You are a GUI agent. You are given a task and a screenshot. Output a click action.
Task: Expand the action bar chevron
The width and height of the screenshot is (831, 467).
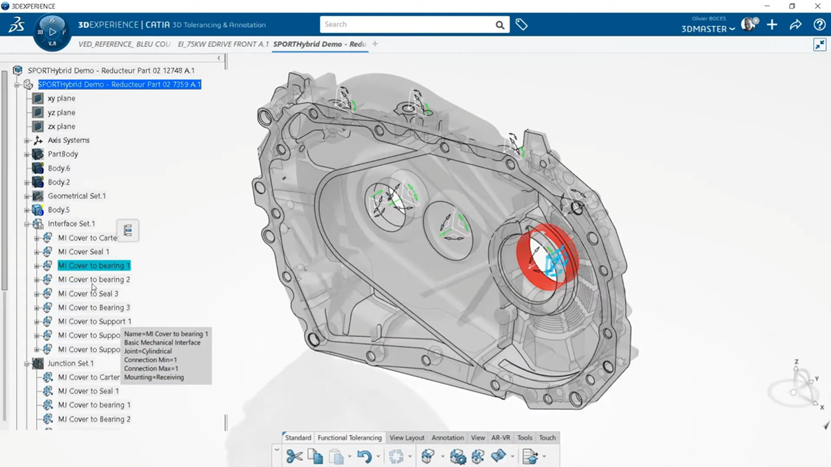click(277, 450)
